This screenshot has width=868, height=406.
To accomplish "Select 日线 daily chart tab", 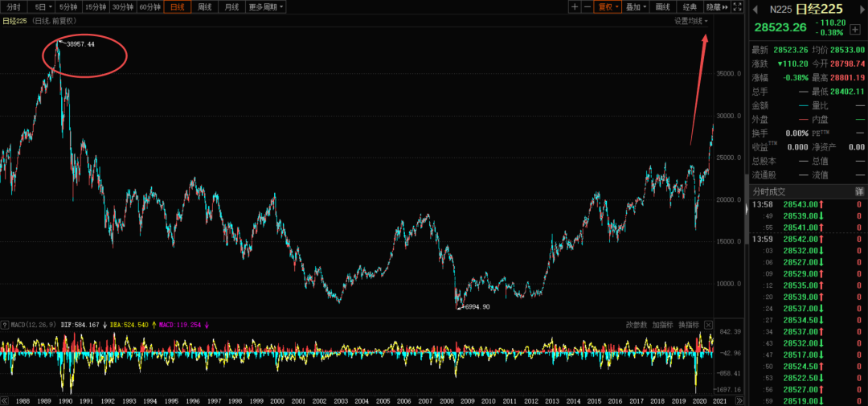I will [178, 7].
